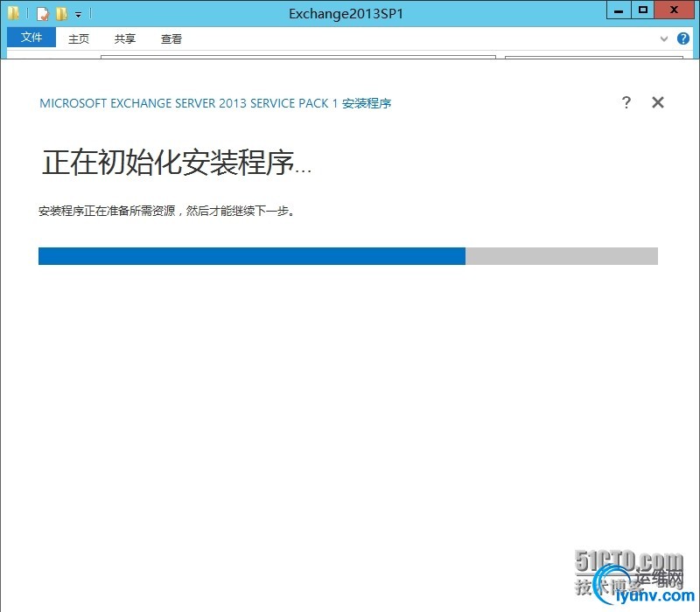The image size is (700, 612).
Task: Open Explorer help via blue question icon
Action: coord(683,38)
